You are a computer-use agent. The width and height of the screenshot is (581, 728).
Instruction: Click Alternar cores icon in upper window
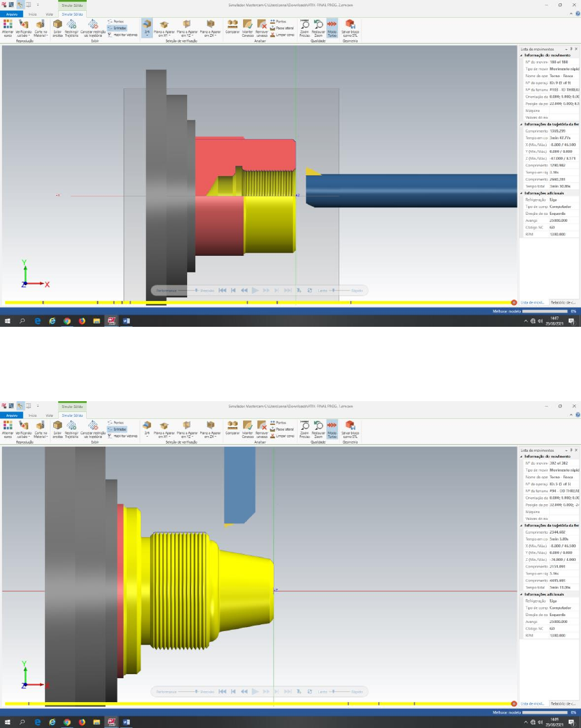(x=8, y=26)
